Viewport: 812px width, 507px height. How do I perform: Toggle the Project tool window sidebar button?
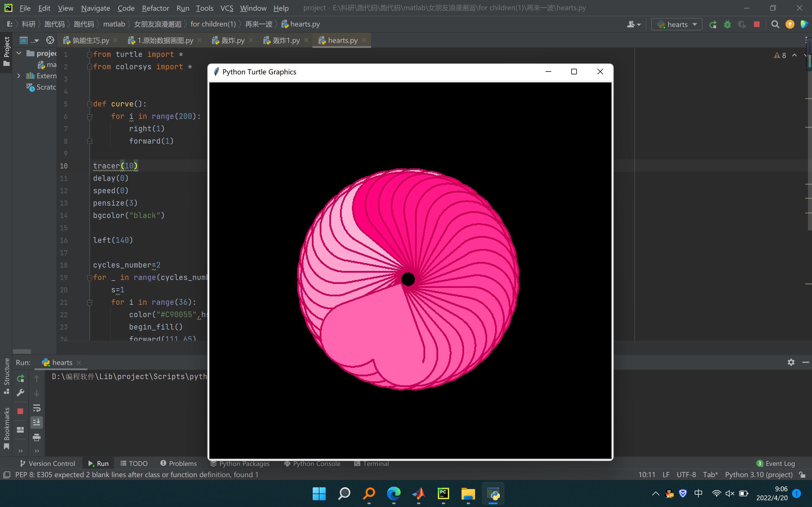click(x=6, y=50)
